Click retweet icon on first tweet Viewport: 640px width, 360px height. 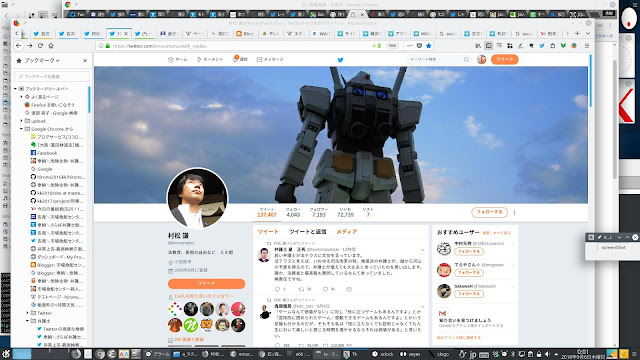point(301,289)
